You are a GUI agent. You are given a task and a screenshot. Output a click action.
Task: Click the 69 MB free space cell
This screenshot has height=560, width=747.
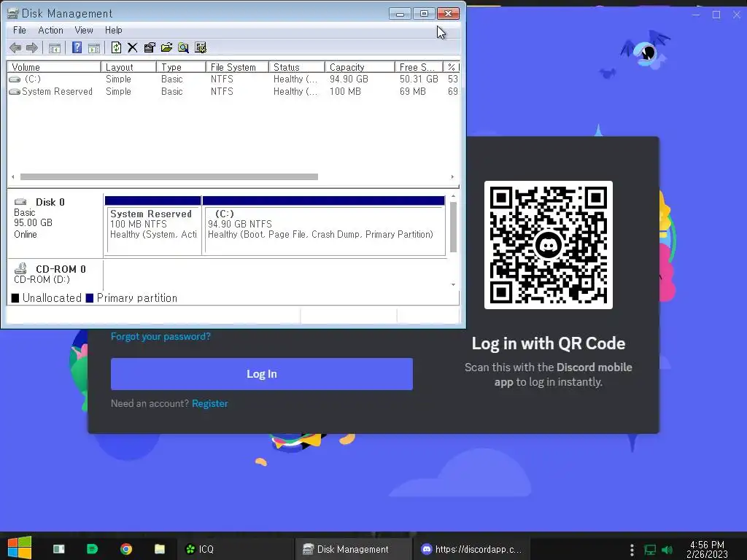413,91
